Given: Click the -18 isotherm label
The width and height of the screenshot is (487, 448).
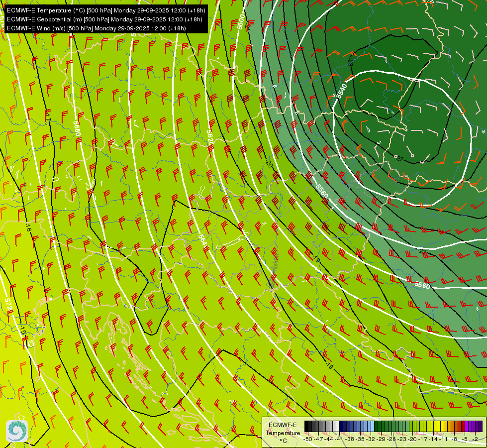Looking at the screenshot, I should (329, 366).
